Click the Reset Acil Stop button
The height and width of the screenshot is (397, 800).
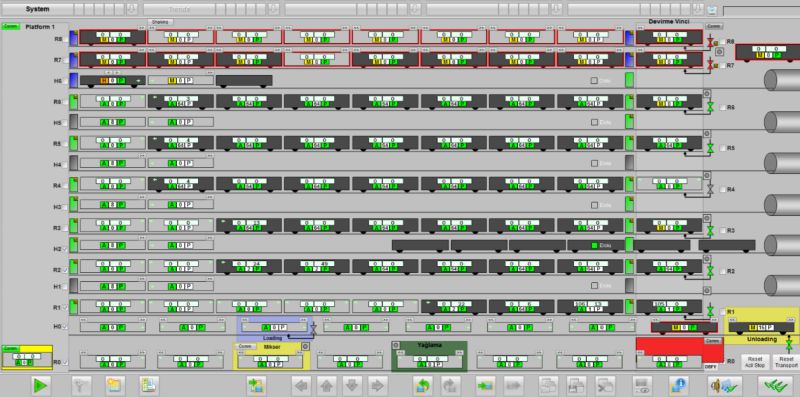[x=755, y=362]
